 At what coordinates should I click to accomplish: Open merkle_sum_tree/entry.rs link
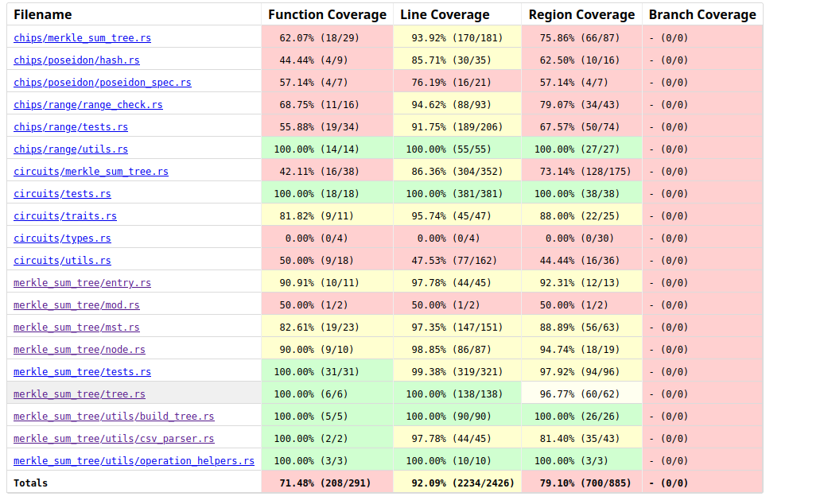82,283
